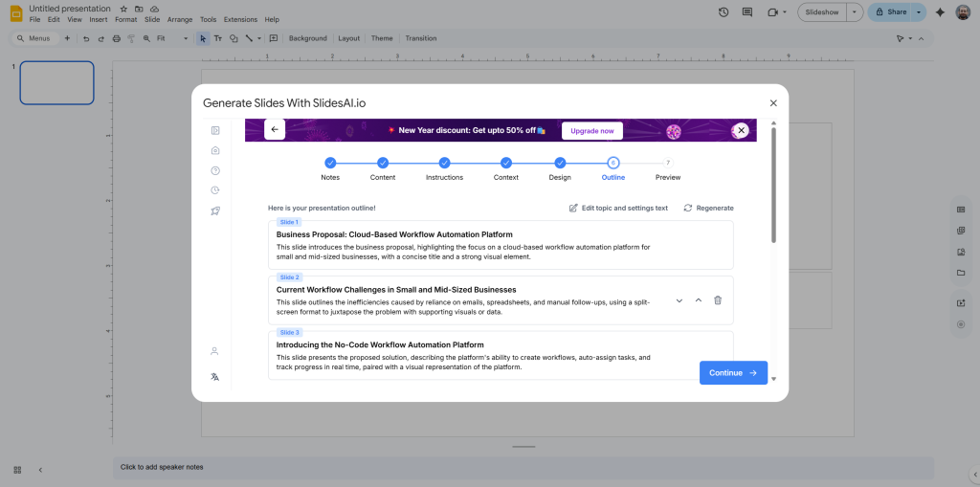This screenshot has width=980, height=487.
Task: Jump to the Notes step
Action: pyautogui.click(x=330, y=164)
